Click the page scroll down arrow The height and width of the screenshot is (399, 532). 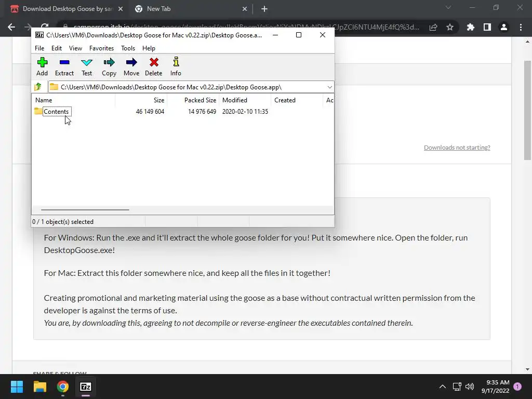(x=527, y=369)
